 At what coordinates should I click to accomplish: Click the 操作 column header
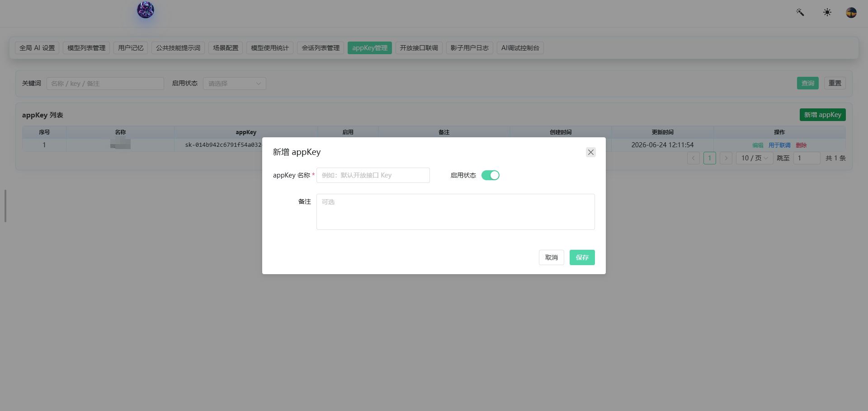point(779,132)
